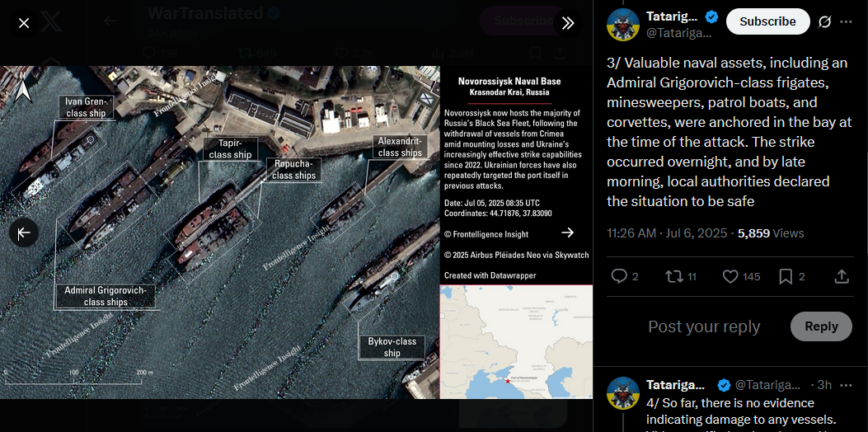Screen dimensions: 868x432
Task: Click the 'Tapir-class ship' label
Action: pyautogui.click(x=230, y=149)
